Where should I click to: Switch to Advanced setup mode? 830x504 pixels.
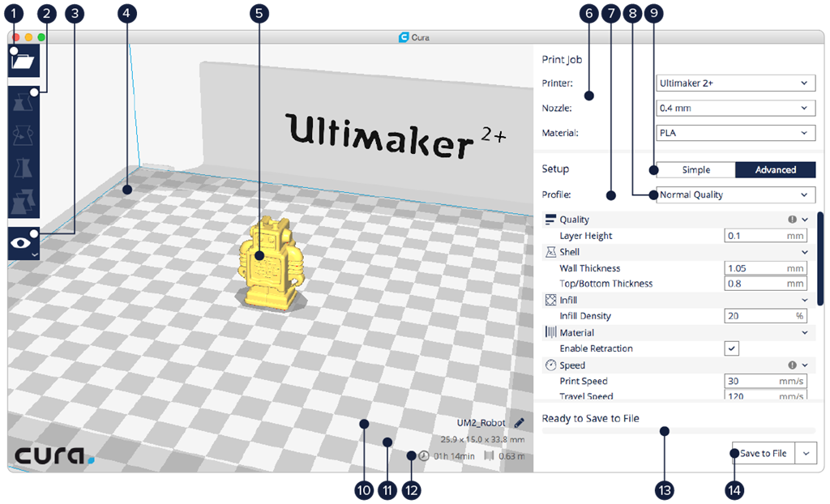776,170
